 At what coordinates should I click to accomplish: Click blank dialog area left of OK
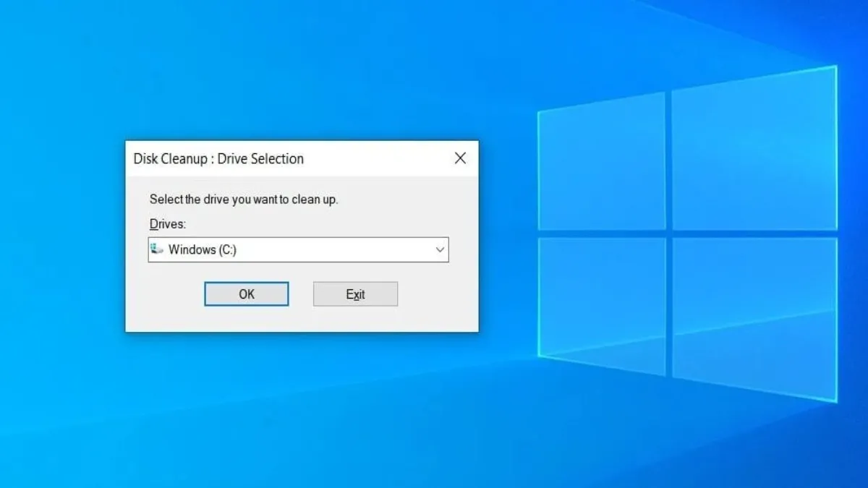165,295
